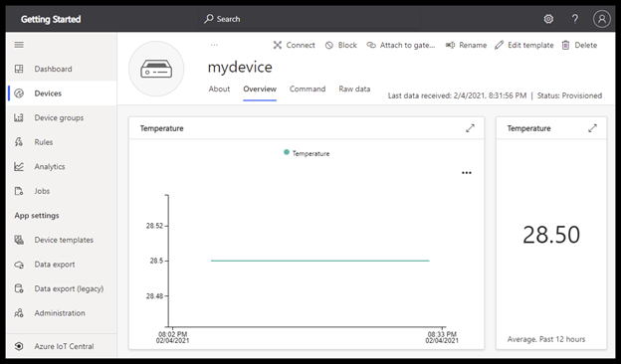
Task: Click the 28.52 y-axis label
Action: (154, 226)
